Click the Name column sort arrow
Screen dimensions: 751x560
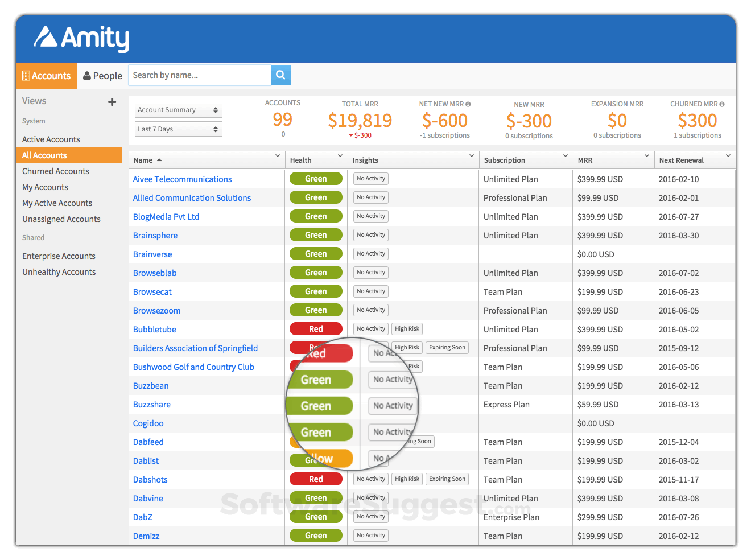pos(159,160)
